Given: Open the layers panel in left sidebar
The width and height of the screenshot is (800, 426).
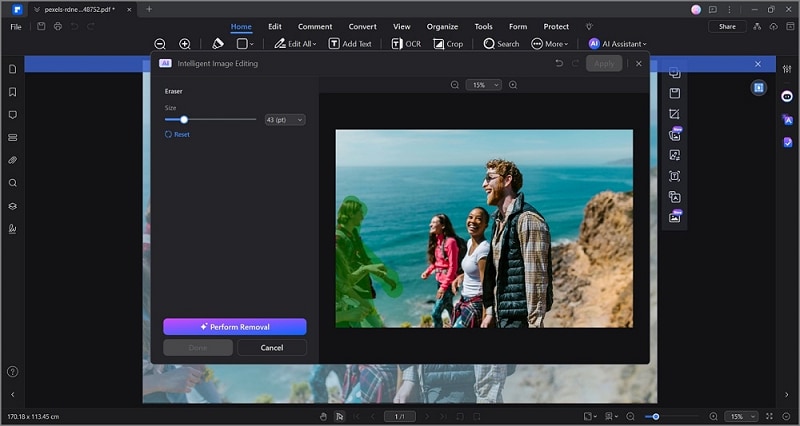Looking at the screenshot, I should pos(13,206).
